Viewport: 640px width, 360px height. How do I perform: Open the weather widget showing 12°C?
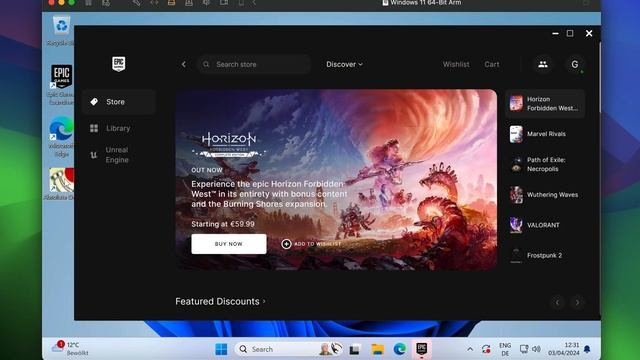pyautogui.click(x=69, y=349)
